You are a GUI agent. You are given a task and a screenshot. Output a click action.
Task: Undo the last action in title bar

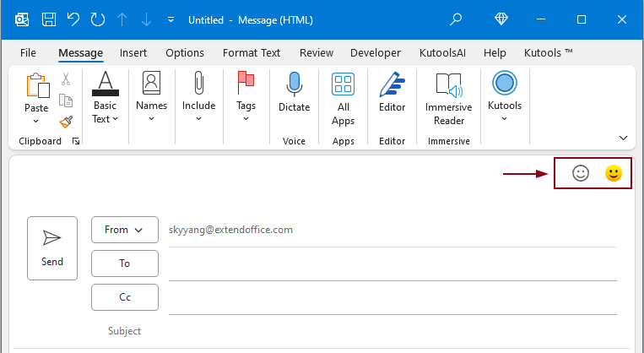tap(73, 19)
